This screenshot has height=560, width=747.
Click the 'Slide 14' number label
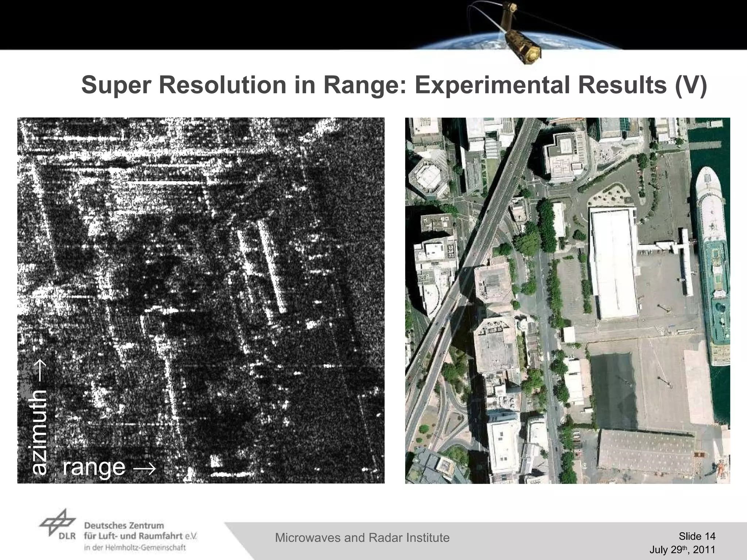(x=697, y=536)
